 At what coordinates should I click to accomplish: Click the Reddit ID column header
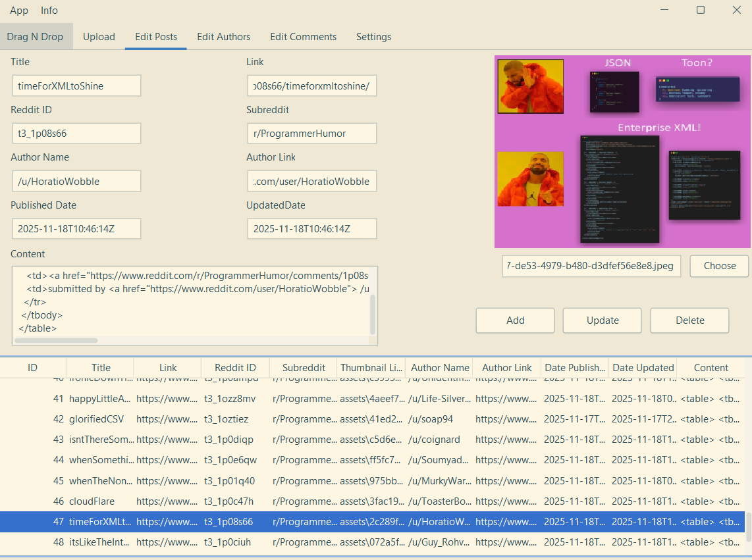coord(236,368)
